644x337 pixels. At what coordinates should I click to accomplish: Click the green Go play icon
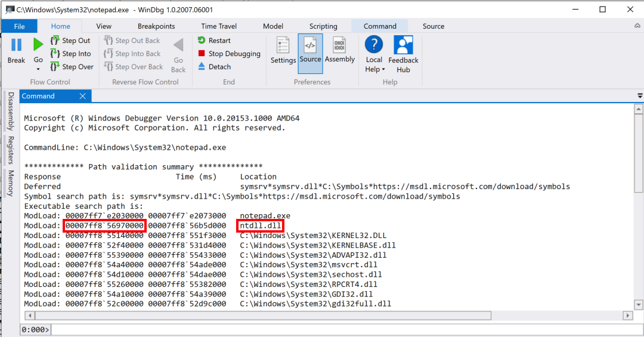point(38,45)
